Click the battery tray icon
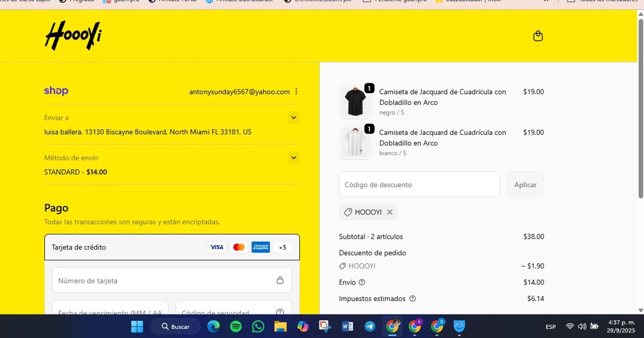This screenshot has height=338, width=644. click(x=594, y=326)
